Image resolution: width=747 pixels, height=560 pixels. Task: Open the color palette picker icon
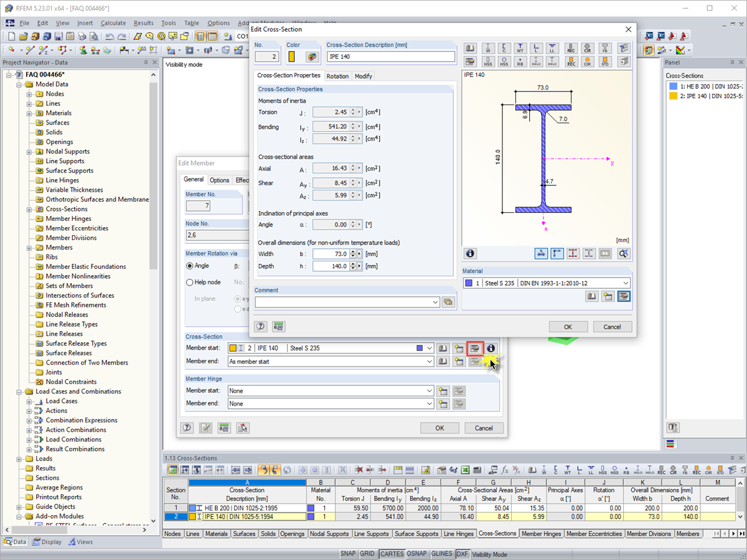click(312, 57)
